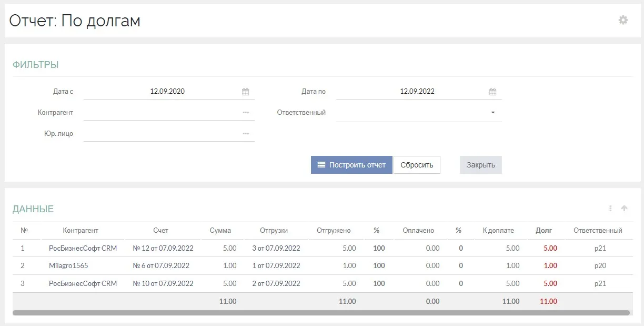The image size is (644, 326).
Task: Open calendar picker for 'Дата с'
Action: [245, 92]
